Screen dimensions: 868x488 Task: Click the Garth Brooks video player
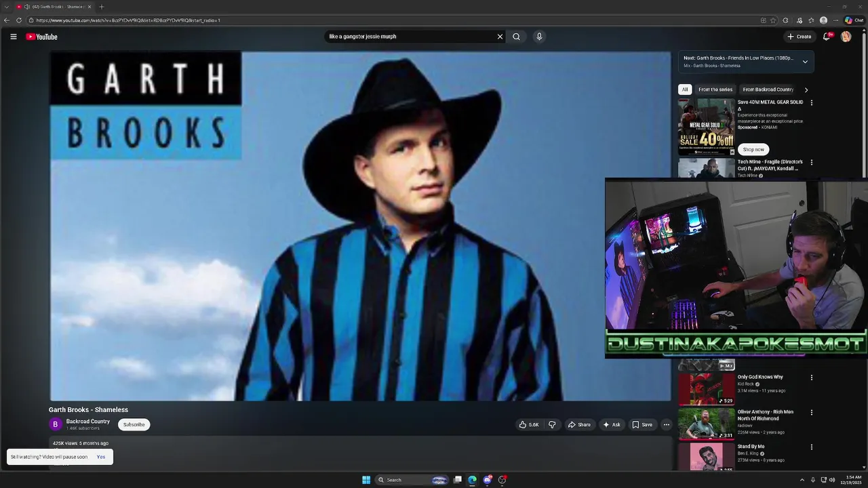pyautogui.click(x=360, y=226)
